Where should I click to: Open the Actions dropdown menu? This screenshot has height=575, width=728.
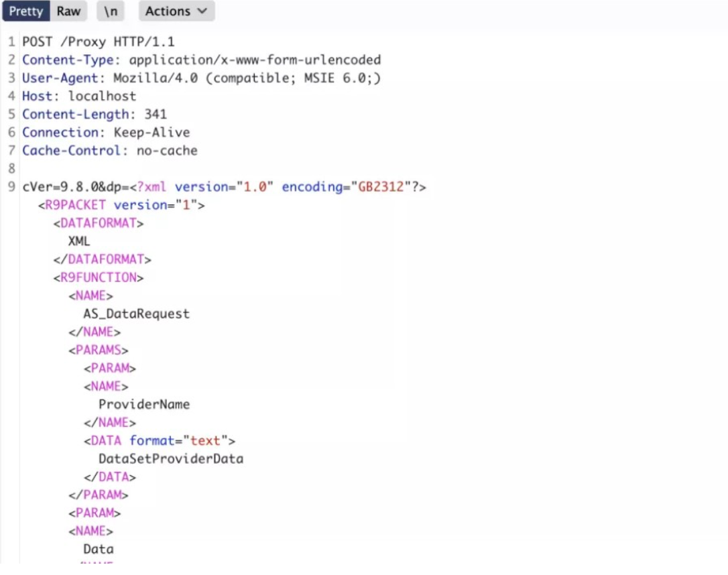point(176,11)
